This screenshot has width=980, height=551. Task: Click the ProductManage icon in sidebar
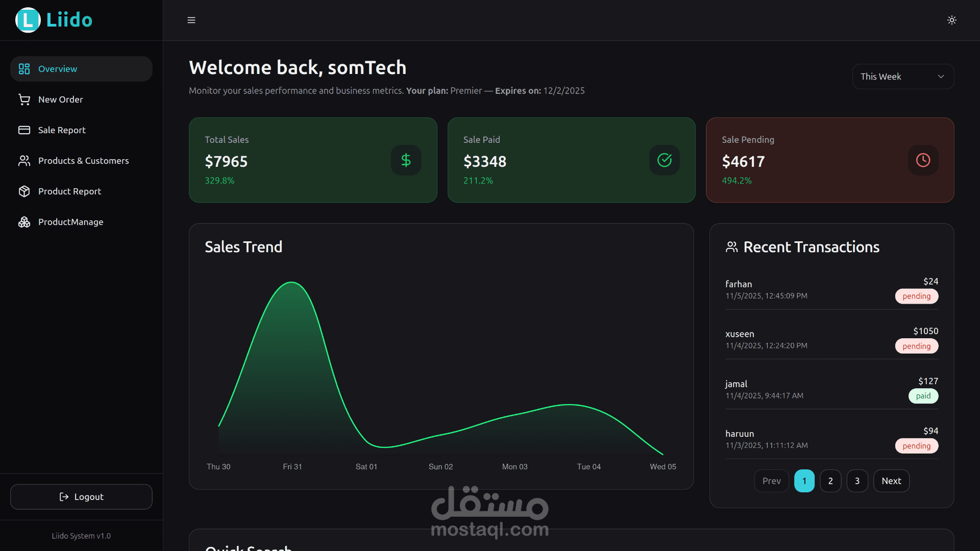click(24, 222)
